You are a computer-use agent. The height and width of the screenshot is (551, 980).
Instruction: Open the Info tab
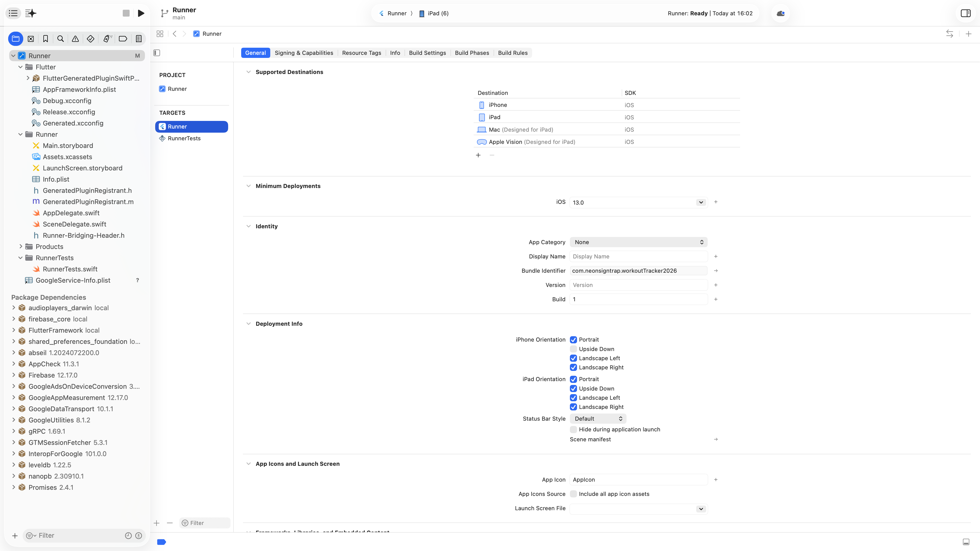tap(395, 53)
